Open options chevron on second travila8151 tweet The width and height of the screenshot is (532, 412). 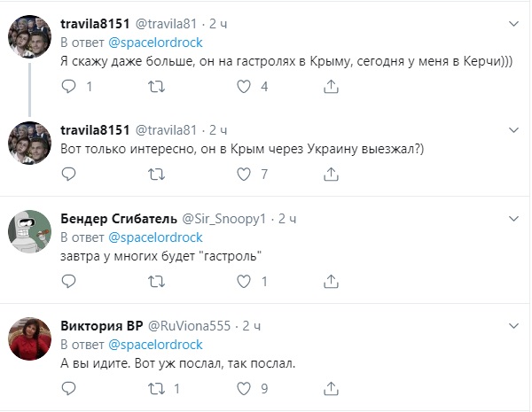pyautogui.click(x=512, y=129)
